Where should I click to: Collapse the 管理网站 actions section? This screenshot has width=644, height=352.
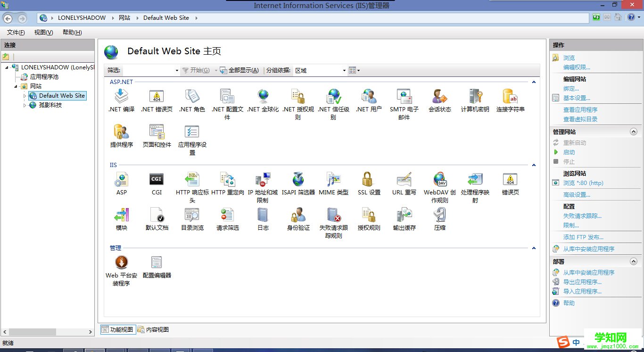(634, 132)
